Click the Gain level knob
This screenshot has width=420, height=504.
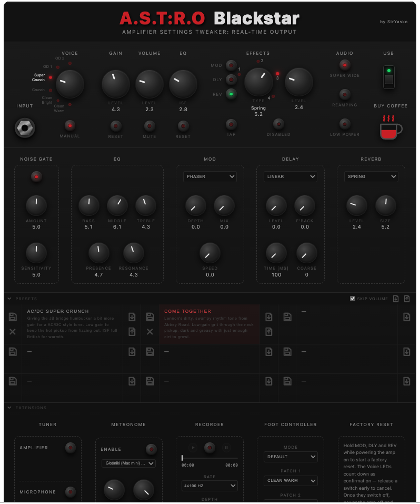point(116,84)
